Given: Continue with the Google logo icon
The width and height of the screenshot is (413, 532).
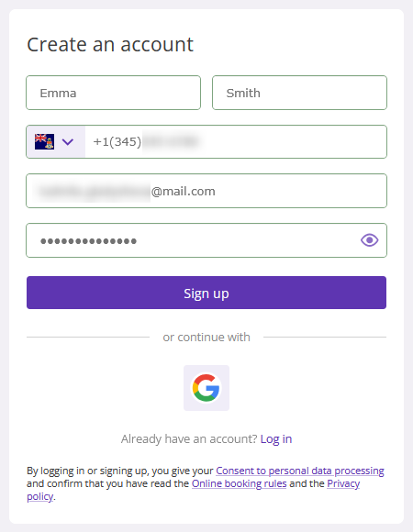Looking at the screenshot, I should coord(206,388).
